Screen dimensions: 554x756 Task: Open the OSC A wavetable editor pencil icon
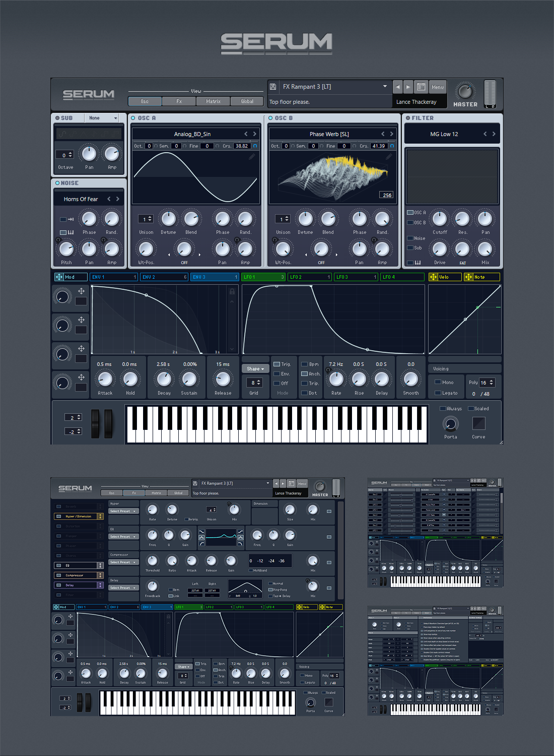[x=252, y=157]
